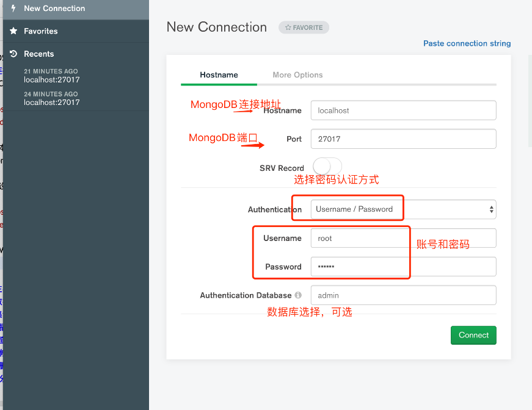
Task: Click the New Connection lightning bolt icon
Action: point(13,9)
